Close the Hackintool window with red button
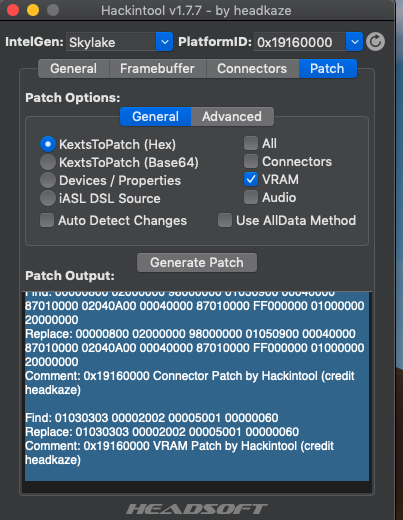The width and height of the screenshot is (403, 520). [x=13, y=10]
